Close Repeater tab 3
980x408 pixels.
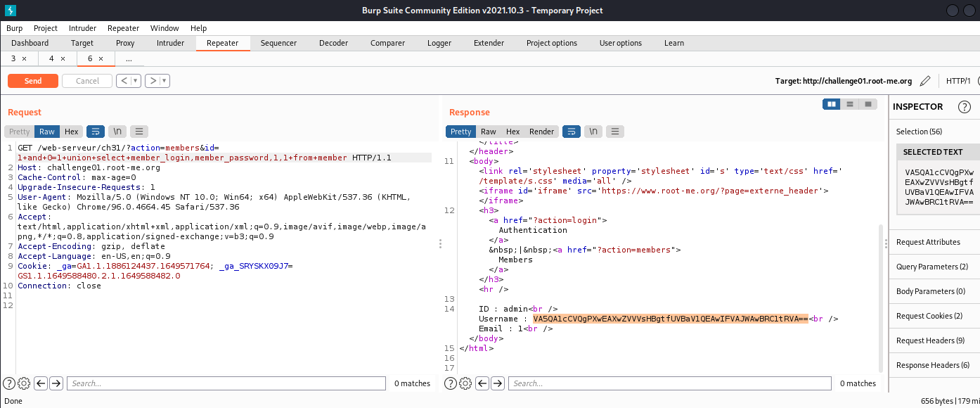tap(24, 59)
